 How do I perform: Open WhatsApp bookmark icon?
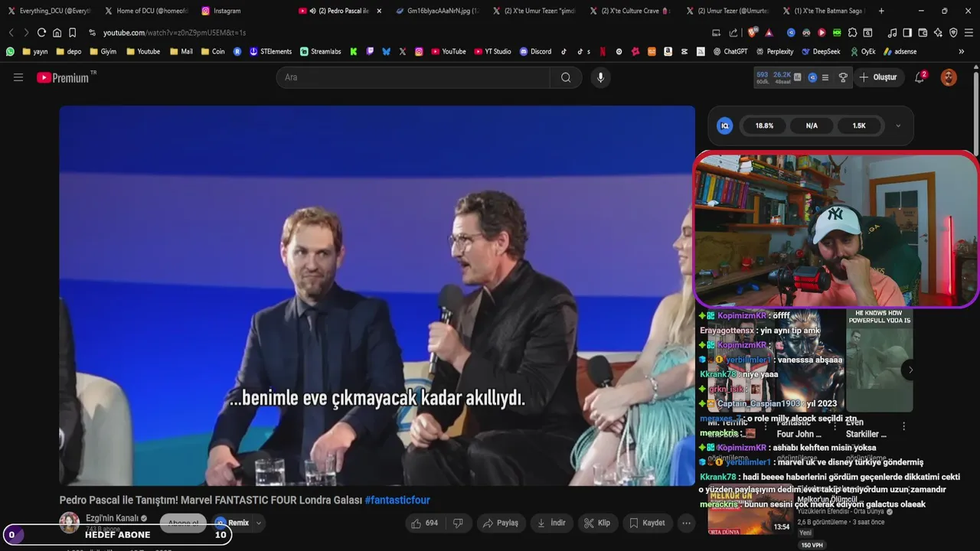10,51
